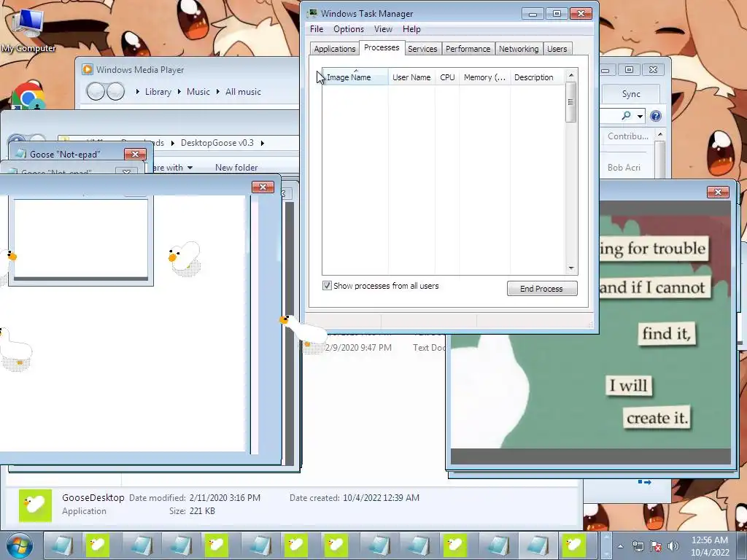Click the network tray icon

click(638, 546)
